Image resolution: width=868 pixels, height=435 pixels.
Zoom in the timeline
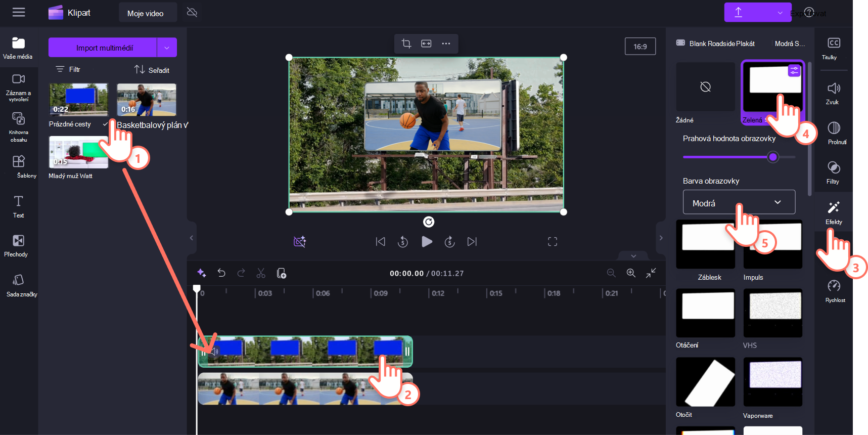(x=631, y=273)
